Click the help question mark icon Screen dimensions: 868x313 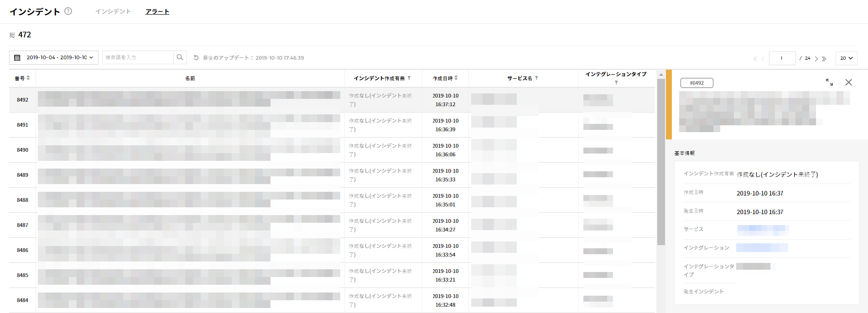68,11
